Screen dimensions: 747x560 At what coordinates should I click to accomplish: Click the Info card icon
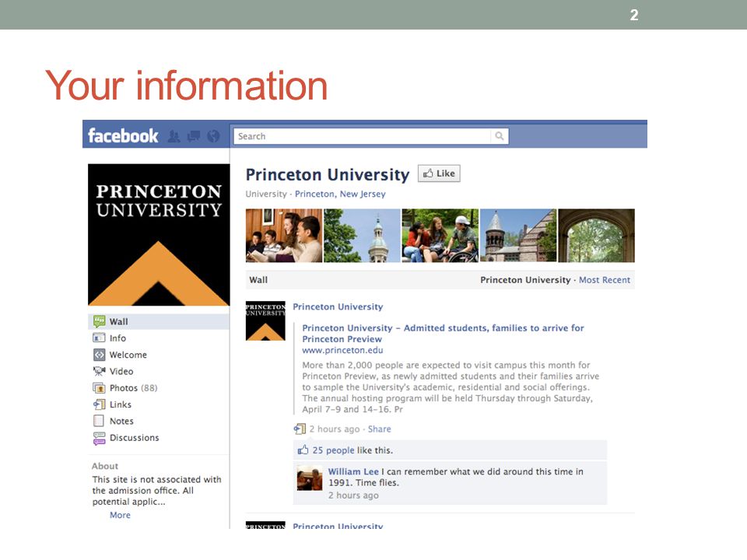pyautogui.click(x=99, y=338)
